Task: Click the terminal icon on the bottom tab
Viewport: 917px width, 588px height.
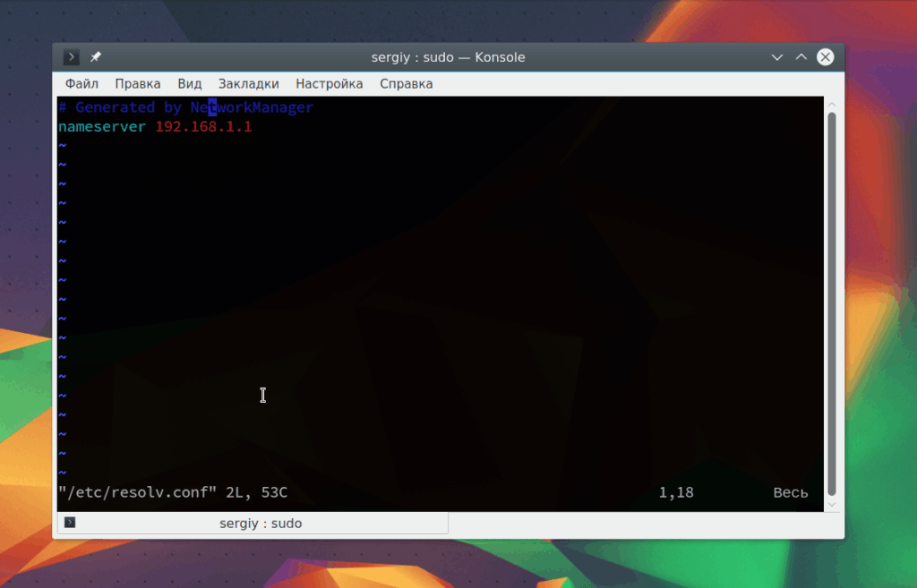Action: pos(70,522)
